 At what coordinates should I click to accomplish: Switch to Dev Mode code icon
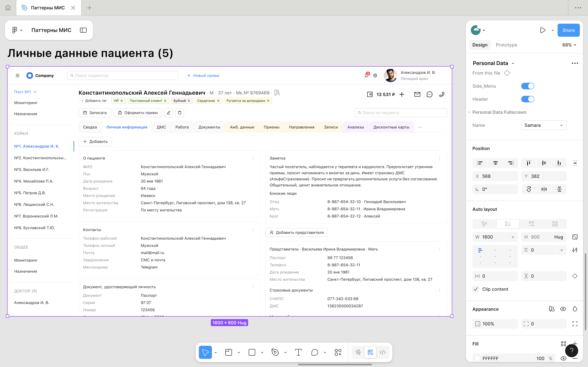point(383,352)
